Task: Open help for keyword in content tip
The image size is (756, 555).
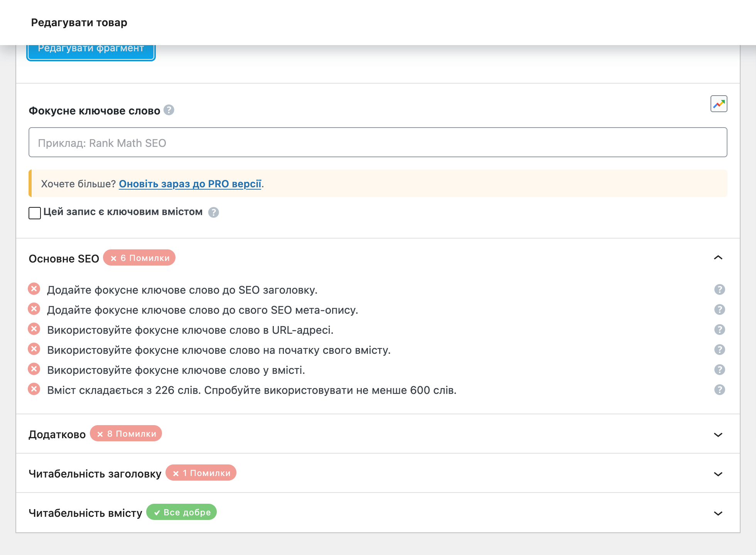Action: click(719, 370)
